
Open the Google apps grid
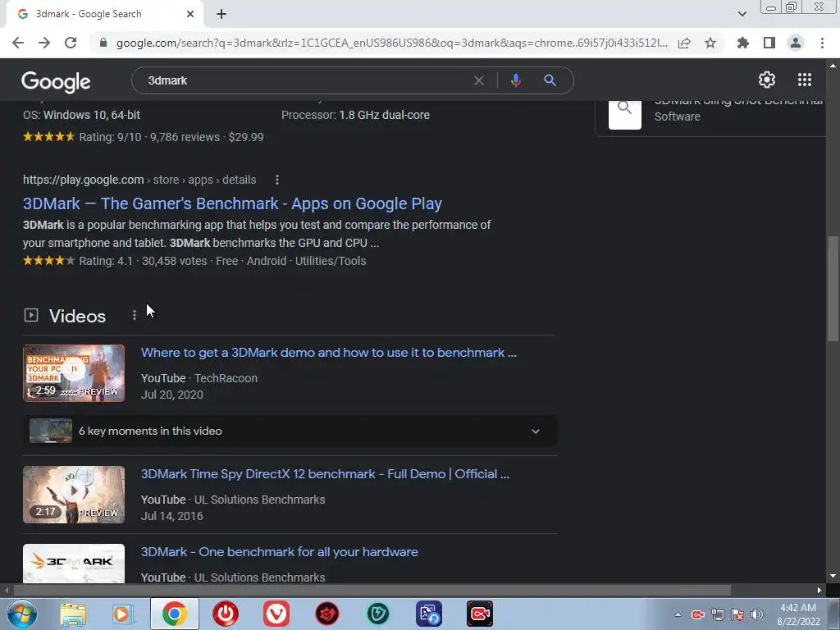(805, 80)
